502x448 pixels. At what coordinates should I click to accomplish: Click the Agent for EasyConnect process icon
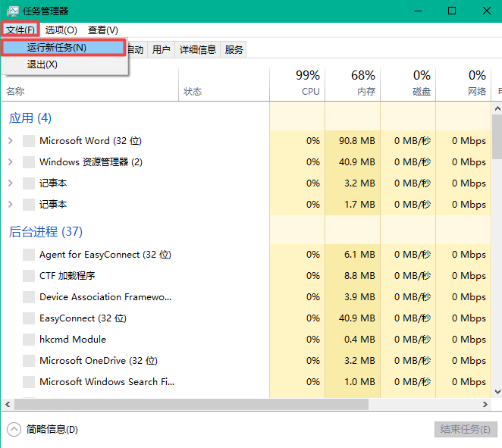tap(29, 255)
